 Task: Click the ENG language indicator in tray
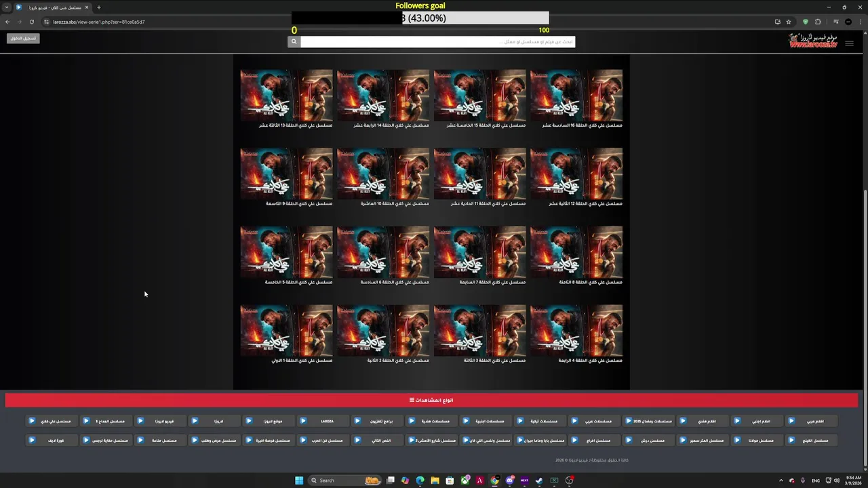(x=816, y=481)
